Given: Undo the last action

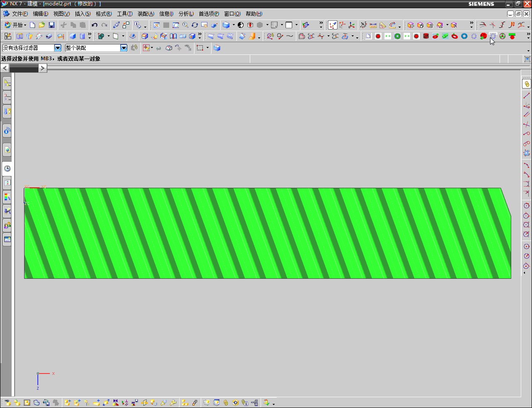Looking at the screenshot, I should [95, 25].
